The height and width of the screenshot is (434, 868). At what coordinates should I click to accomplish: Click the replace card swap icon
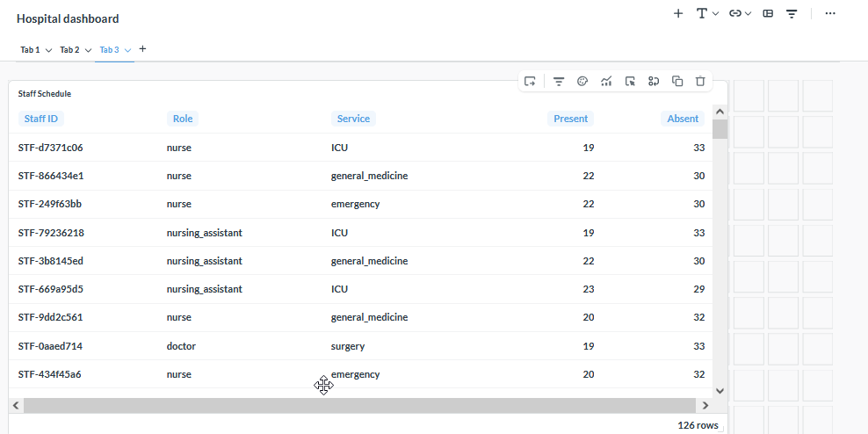point(654,82)
